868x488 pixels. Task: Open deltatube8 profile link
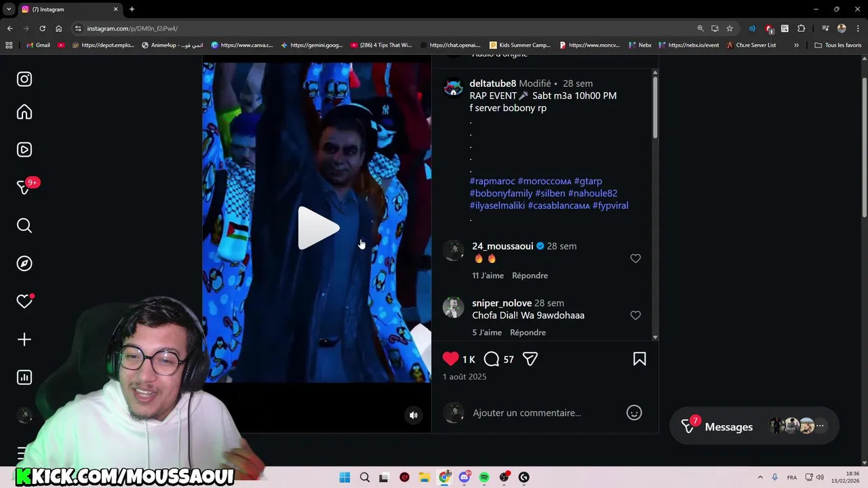tap(493, 83)
